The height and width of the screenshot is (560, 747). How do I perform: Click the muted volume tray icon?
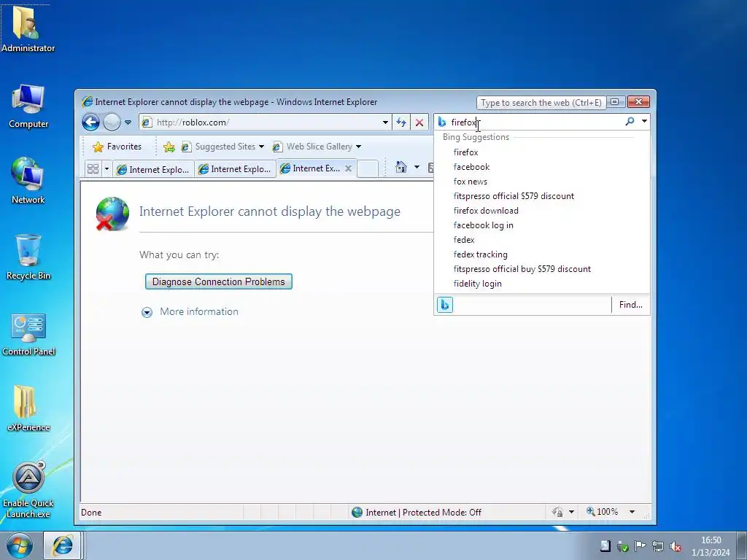click(676, 546)
